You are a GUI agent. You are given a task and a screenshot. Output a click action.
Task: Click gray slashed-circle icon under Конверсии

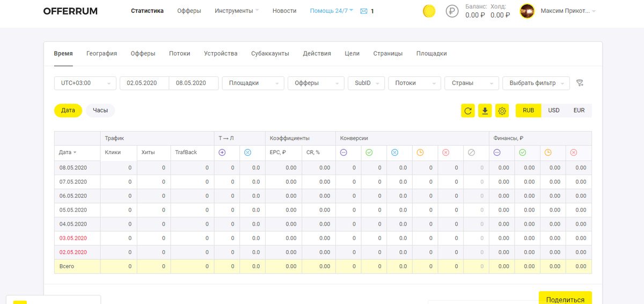(471, 153)
